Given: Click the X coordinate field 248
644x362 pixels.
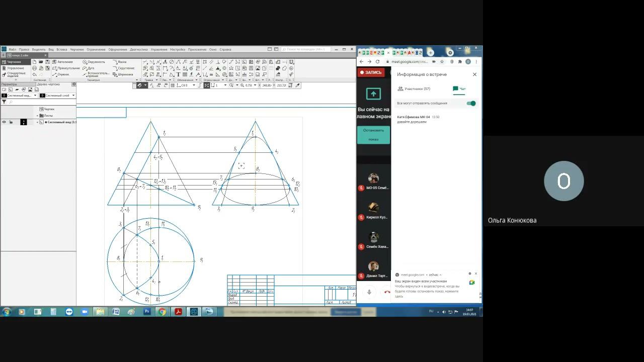Looking at the screenshot, I should coord(267,85).
